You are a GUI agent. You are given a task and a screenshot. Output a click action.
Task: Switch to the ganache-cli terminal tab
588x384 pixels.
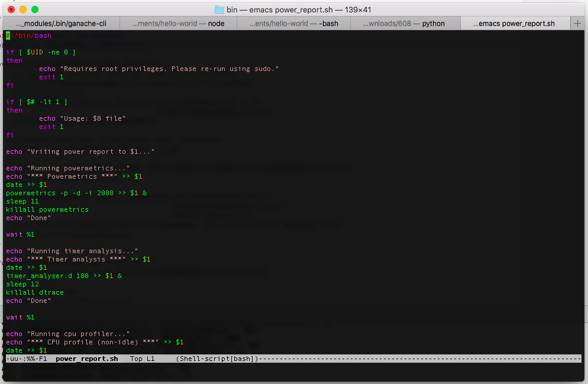coord(61,24)
